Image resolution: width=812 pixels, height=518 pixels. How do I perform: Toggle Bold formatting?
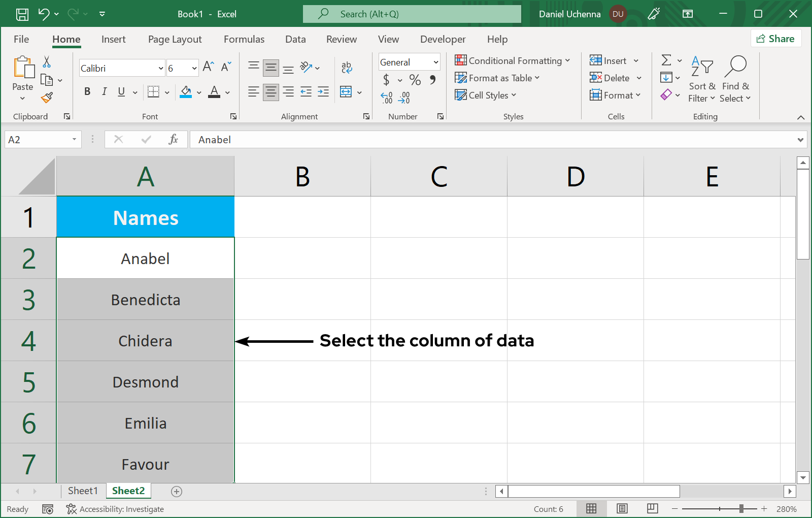pyautogui.click(x=87, y=91)
